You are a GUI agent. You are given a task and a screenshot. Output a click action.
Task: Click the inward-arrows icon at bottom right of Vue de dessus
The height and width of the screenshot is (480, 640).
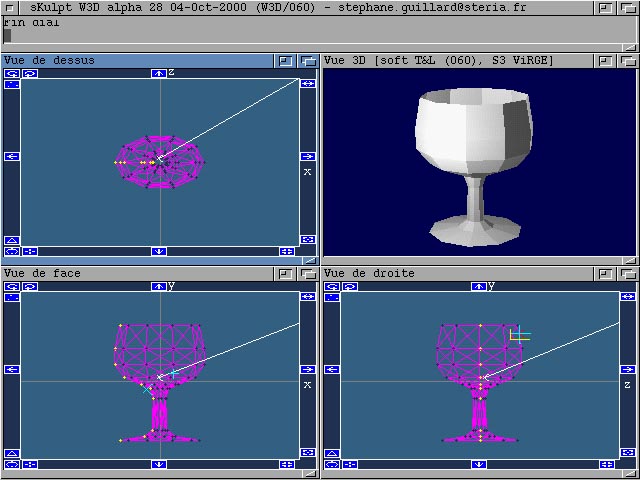(x=287, y=251)
